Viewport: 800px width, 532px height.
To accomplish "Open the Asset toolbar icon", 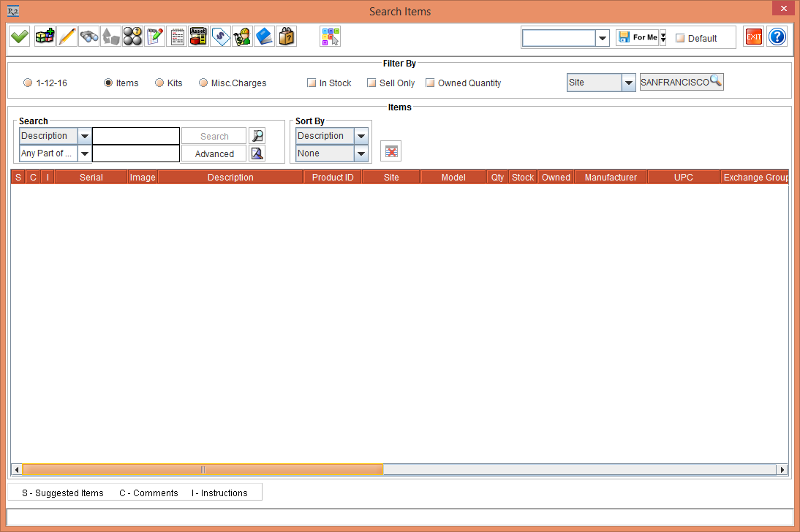I will (198, 37).
